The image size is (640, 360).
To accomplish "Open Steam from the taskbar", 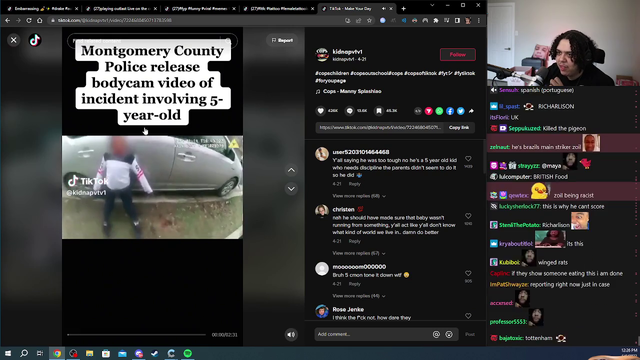I will (x=155, y=353).
